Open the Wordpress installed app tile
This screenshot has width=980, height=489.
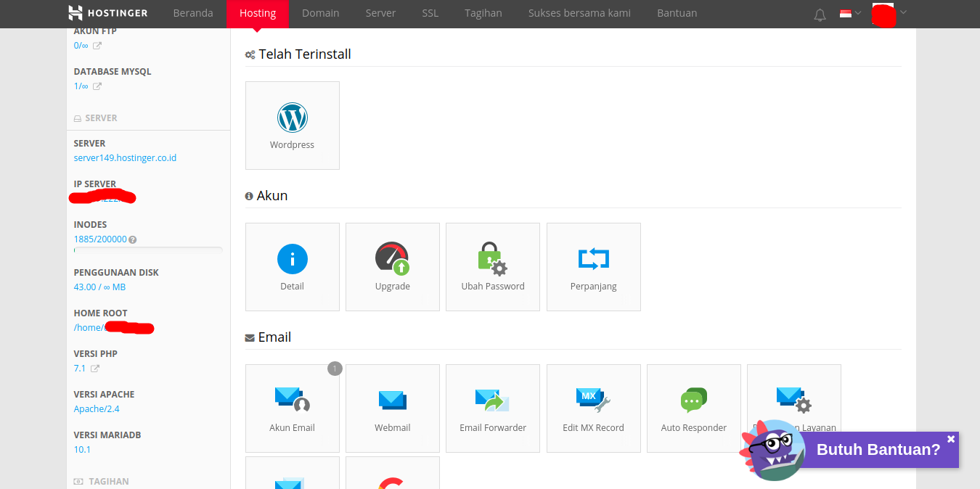point(293,126)
